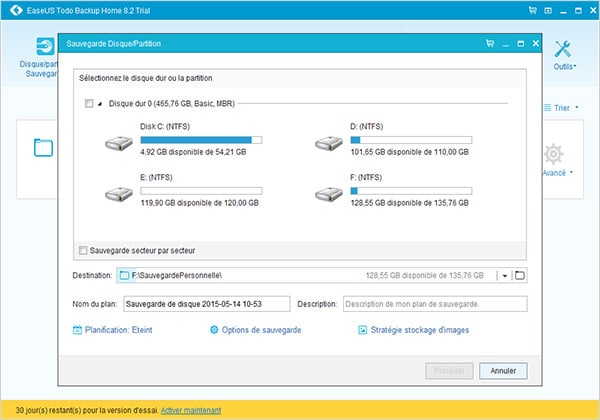Viewport: 600px width, 420px height.
Task: Open Planification: Eteint link
Action: pos(118,330)
